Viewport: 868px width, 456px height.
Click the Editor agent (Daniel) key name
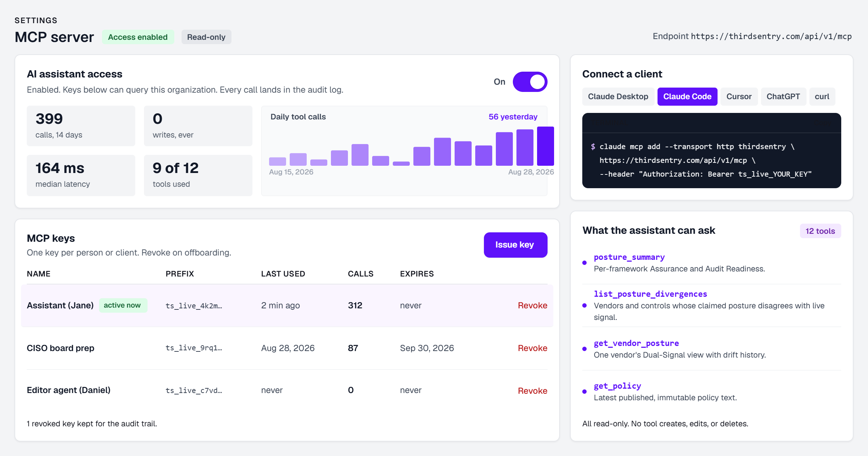pyautogui.click(x=68, y=390)
